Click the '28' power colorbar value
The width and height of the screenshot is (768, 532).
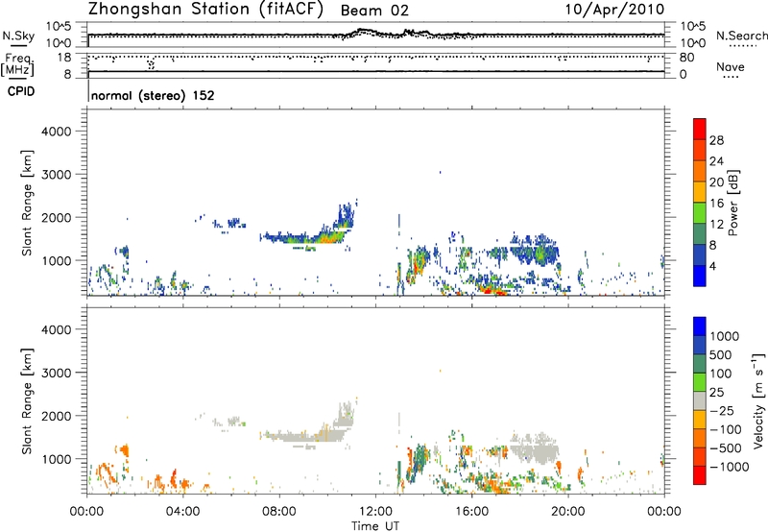point(716,140)
